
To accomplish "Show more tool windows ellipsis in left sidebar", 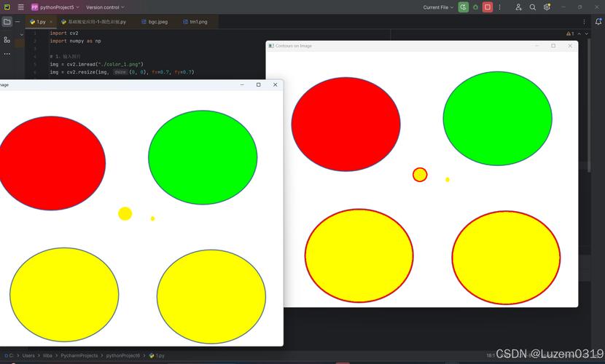I will [7, 53].
